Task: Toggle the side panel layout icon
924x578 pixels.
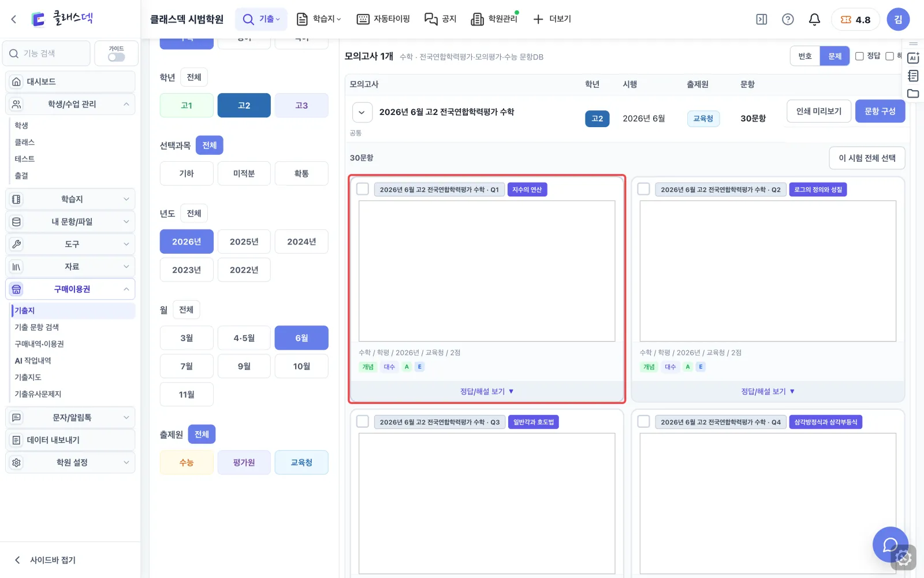Action: [762, 19]
